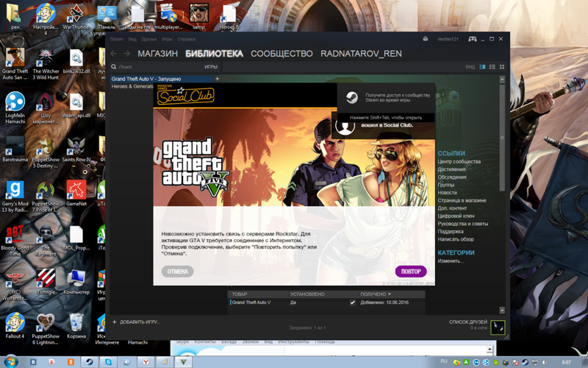Open the Tunngle desktop shortcut
588x368 pixels.
[x=46, y=281]
